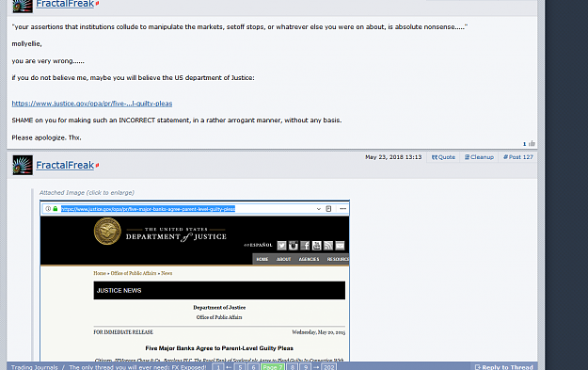Enlarge the attached Department of Justice image
This screenshot has height=370, width=588.
click(x=195, y=281)
